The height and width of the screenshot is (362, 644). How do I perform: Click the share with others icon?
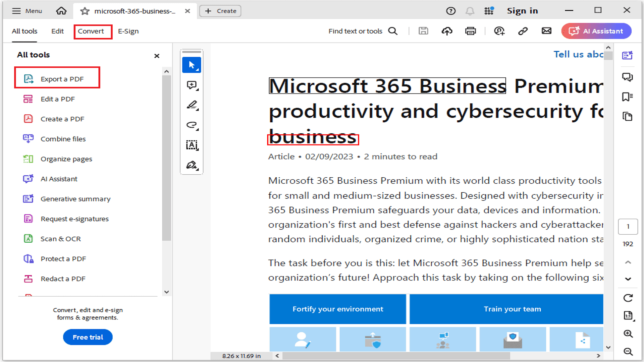pyautogui.click(x=499, y=31)
